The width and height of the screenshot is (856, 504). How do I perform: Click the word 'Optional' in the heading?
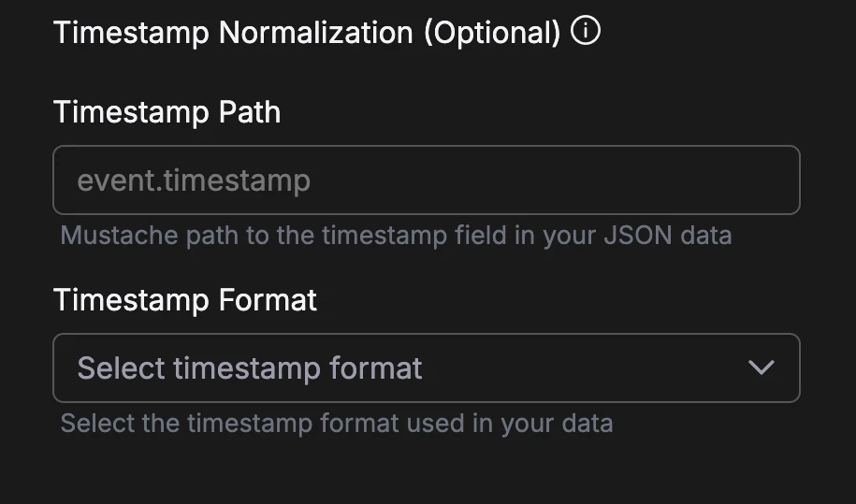pos(492,33)
